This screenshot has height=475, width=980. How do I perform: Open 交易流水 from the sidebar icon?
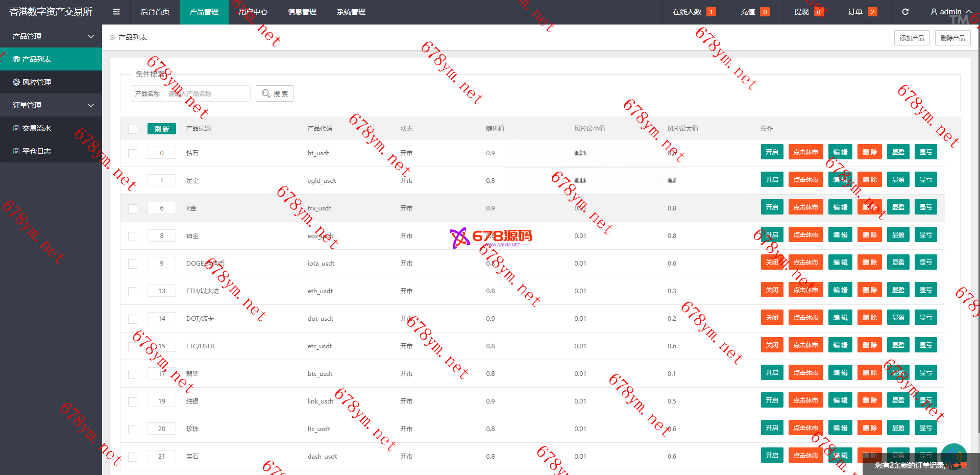16,128
